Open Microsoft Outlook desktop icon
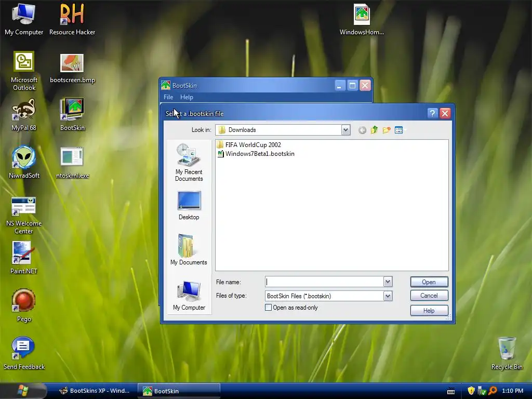This screenshot has height=399, width=532. (24, 71)
